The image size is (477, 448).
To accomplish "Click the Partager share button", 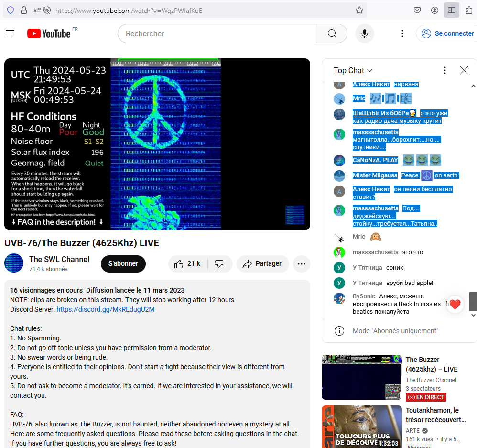I will (262, 263).
